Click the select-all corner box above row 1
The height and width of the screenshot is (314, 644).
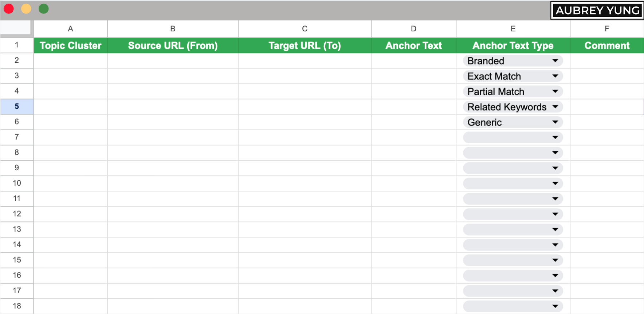(16, 27)
